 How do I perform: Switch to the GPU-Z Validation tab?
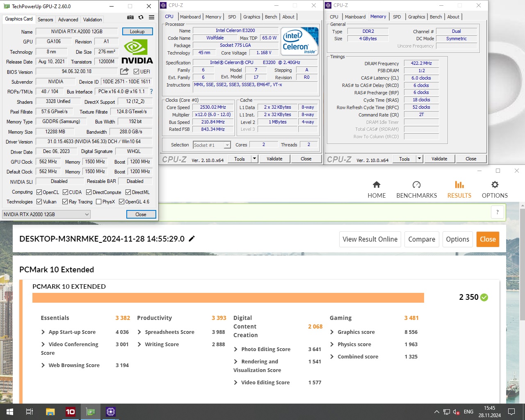point(92,19)
